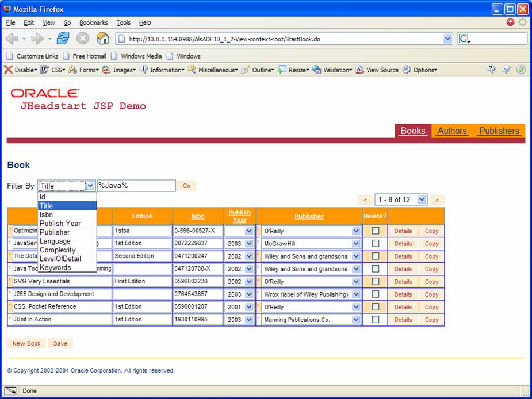
Task: Click the Stop loading icon
Action: pos(83,39)
